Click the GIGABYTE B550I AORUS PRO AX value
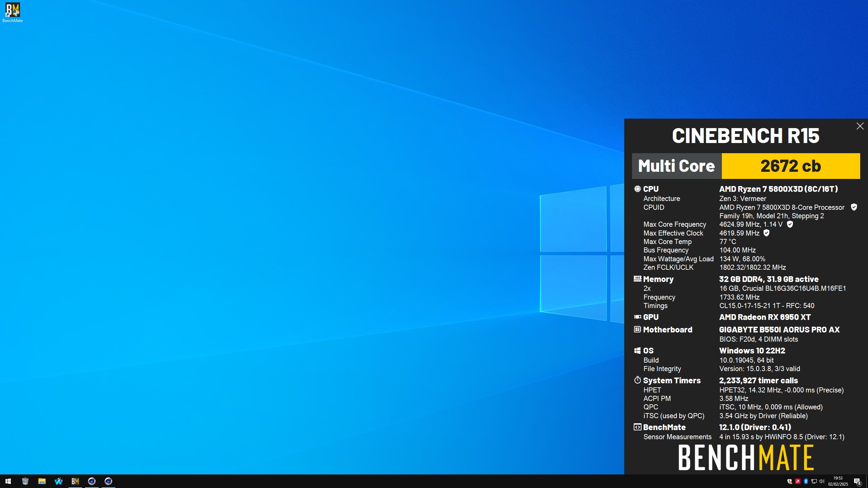Screen dimensions: 868x488 tap(779, 330)
